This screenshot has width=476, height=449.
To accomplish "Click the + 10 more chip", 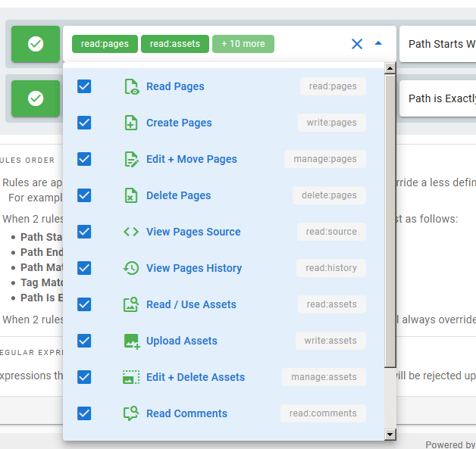I will (243, 44).
